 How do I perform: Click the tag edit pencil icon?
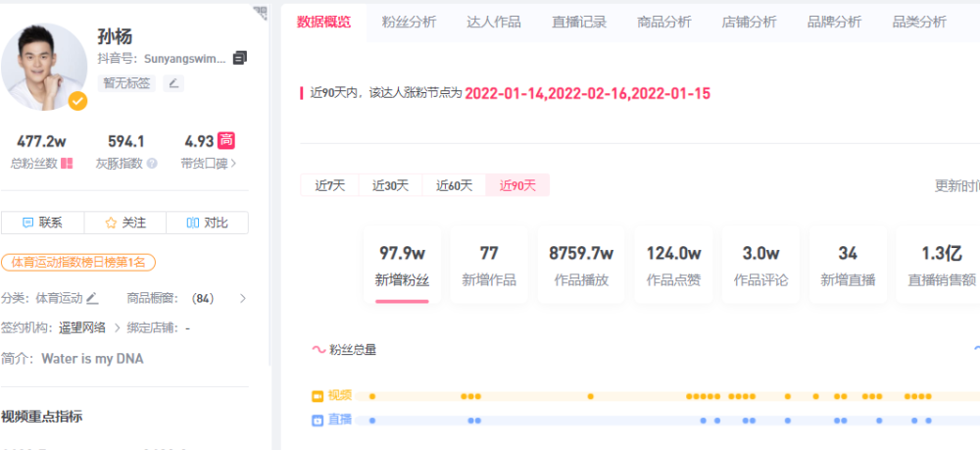click(173, 83)
